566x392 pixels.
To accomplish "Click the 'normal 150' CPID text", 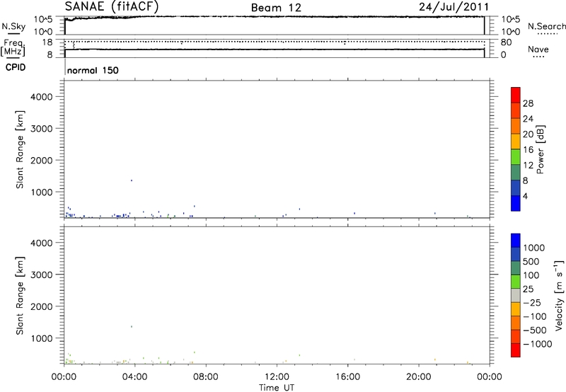I will click(x=93, y=70).
